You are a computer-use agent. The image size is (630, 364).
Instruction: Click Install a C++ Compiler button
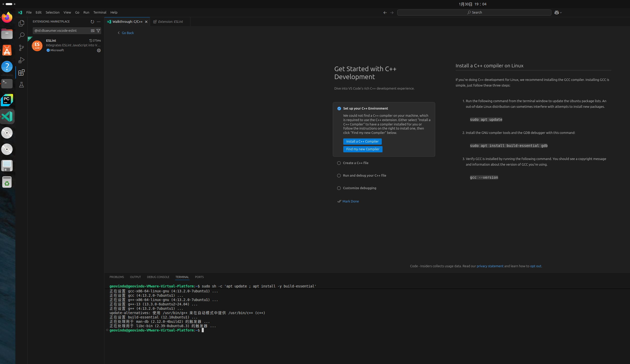[362, 142]
